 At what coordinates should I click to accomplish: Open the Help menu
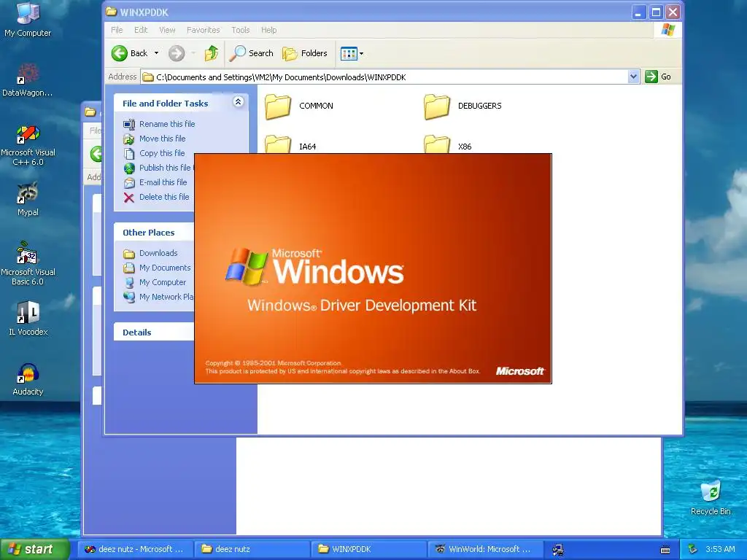(x=268, y=30)
